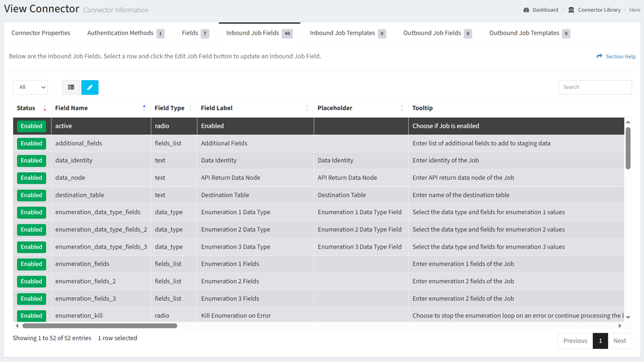Sort by Status column sort arrows

(45, 108)
